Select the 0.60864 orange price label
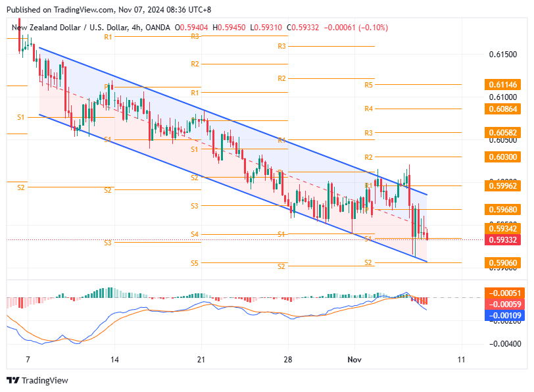The image size is (534, 392). point(502,109)
